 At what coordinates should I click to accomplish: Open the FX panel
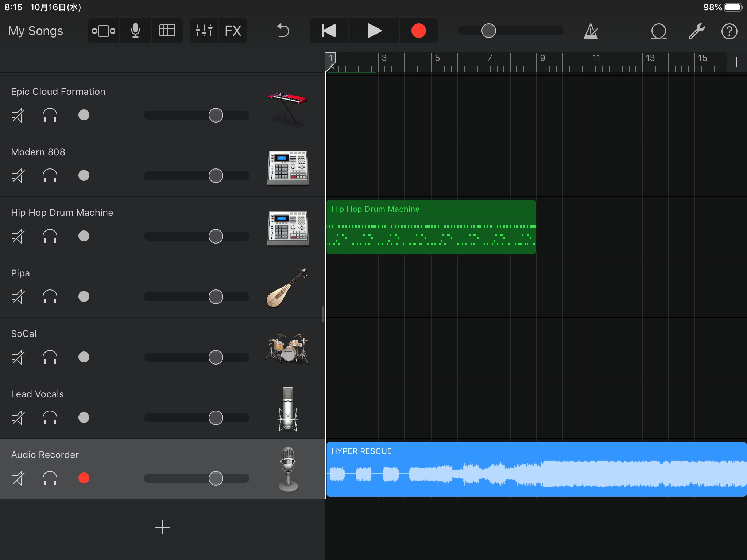(233, 31)
